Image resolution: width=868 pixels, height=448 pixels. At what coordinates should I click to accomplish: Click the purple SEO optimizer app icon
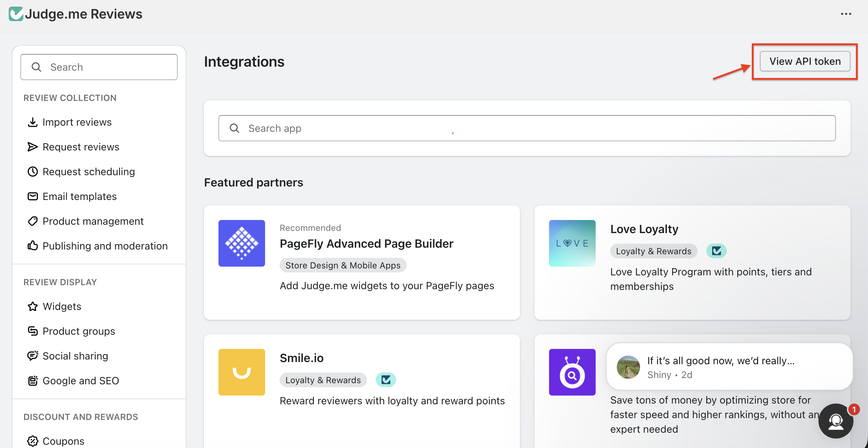572,372
